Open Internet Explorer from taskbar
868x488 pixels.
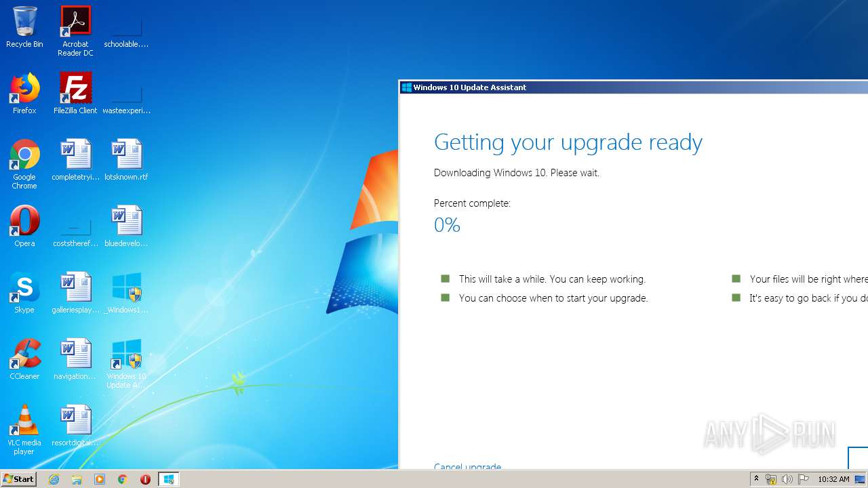54,479
